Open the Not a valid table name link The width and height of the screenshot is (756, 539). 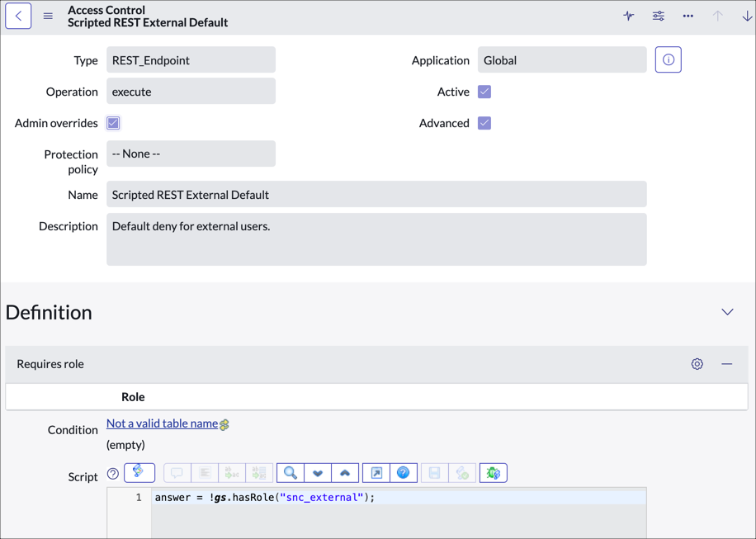(x=161, y=423)
